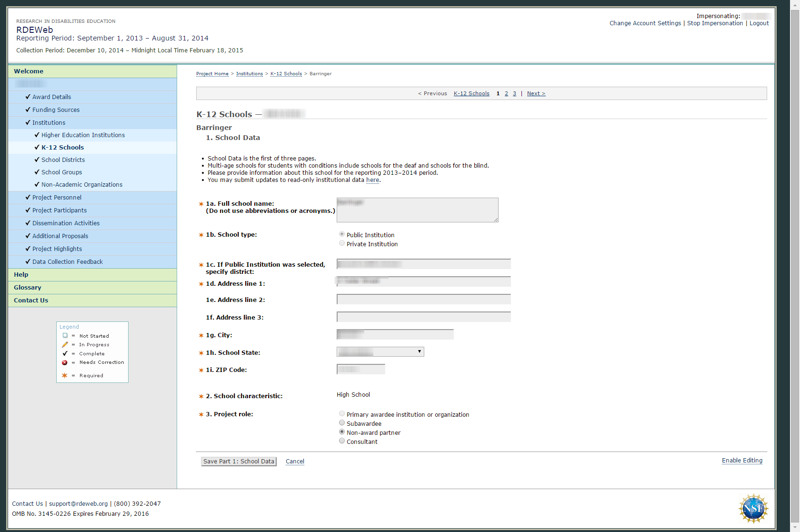The height and width of the screenshot is (532, 800).
Task: Click the checkmark icon beside Project Personnel
Action: point(28,197)
